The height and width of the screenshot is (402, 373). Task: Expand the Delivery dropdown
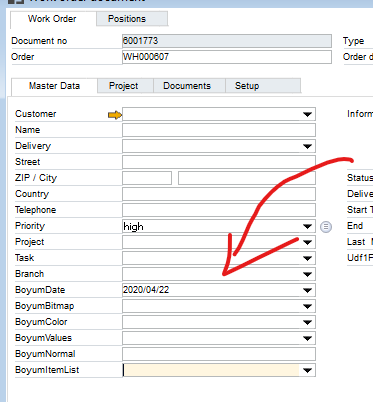(307, 146)
